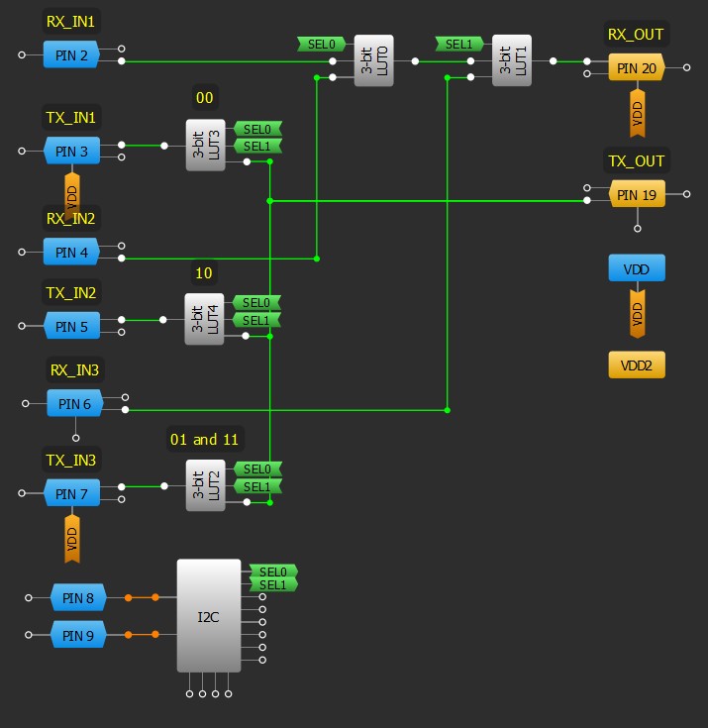Select the '01 and 11' label
Image resolution: width=708 pixels, height=728 pixels.
tap(205, 439)
